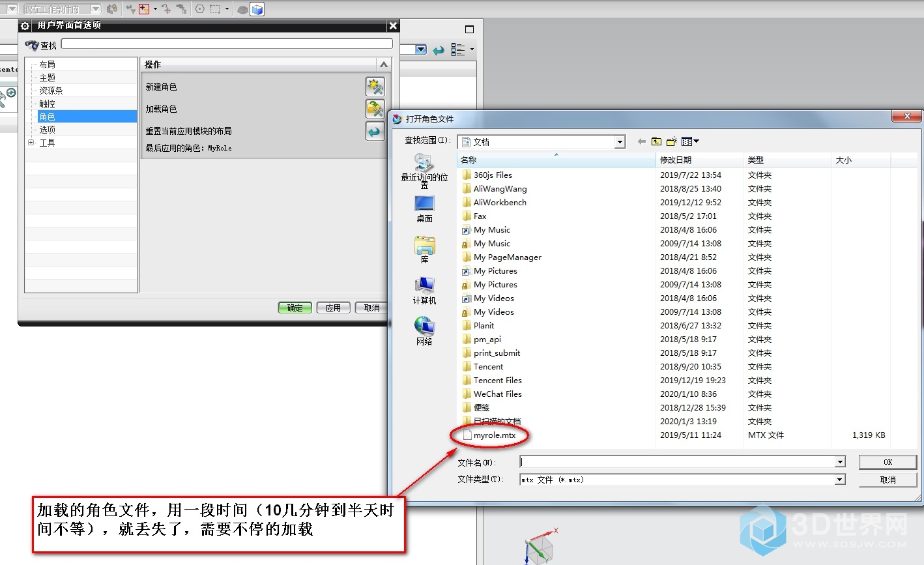The image size is (924, 565).
Task: Open 网络 in the places bar
Action: click(x=424, y=331)
